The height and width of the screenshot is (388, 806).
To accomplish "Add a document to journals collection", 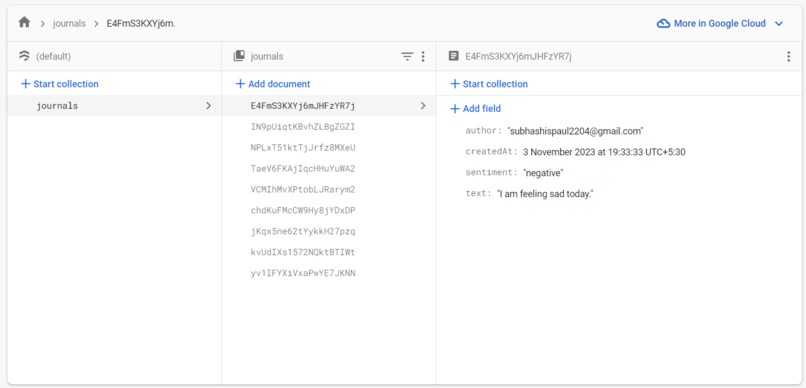I will (272, 84).
